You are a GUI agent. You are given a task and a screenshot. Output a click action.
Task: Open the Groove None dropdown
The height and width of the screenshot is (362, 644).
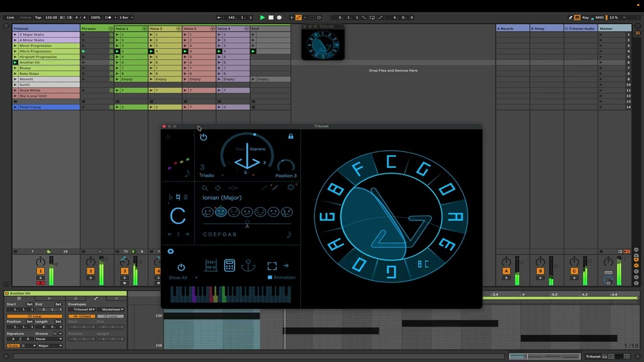click(x=48, y=339)
